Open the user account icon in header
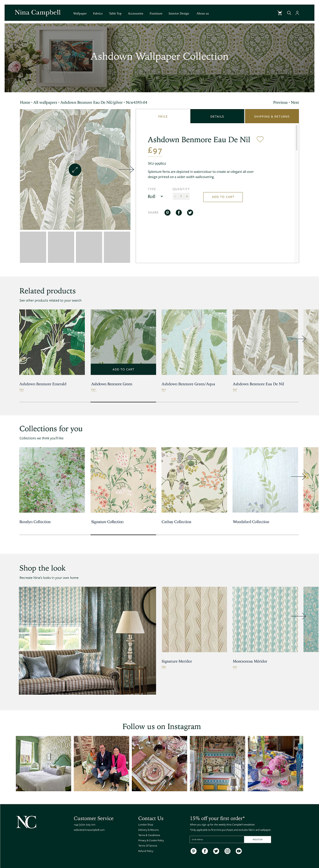The height and width of the screenshot is (868, 319). click(x=297, y=13)
